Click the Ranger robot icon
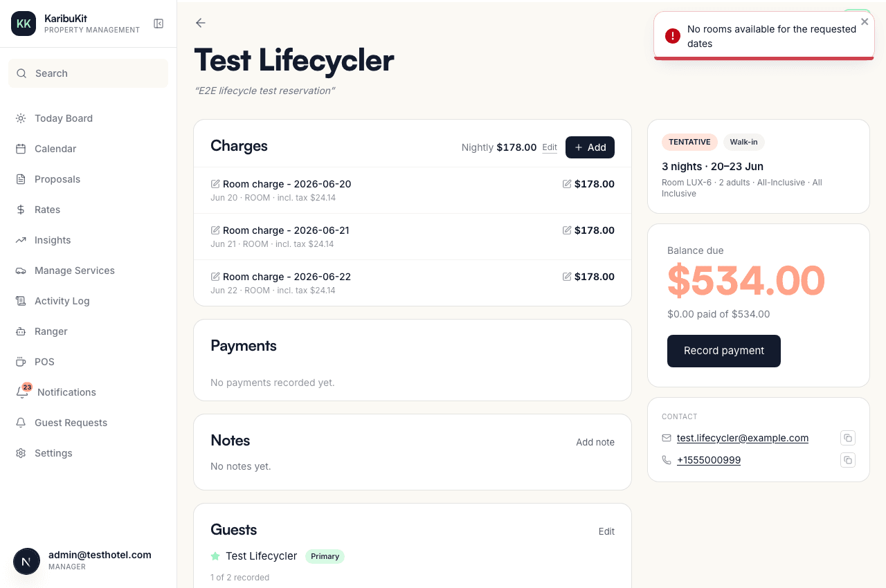The width and height of the screenshot is (886, 588). 21,331
